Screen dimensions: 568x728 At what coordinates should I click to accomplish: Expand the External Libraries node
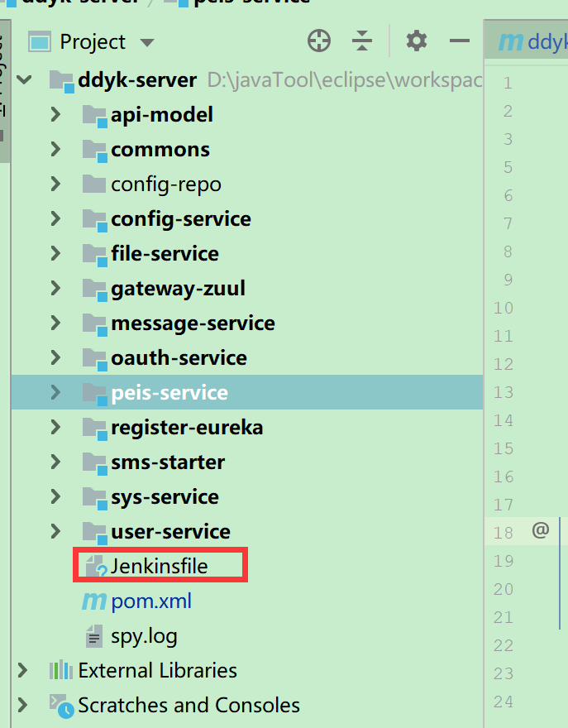23,670
